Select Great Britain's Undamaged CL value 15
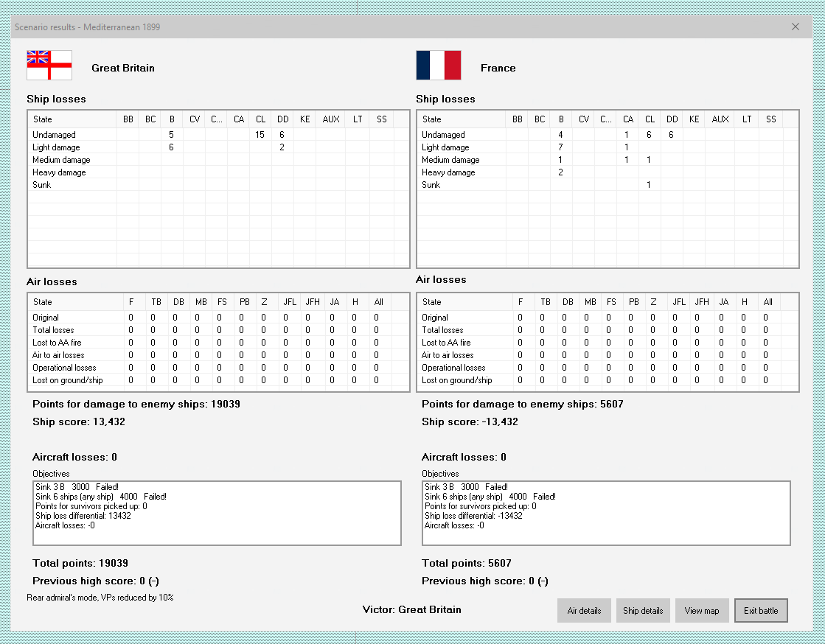This screenshot has width=825, height=644. (260, 135)
